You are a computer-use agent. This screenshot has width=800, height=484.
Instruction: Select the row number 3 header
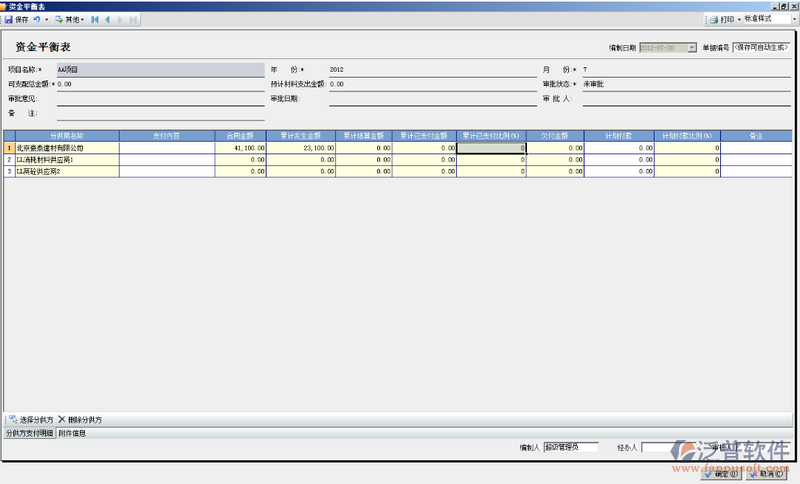click(x=9, y=171)
